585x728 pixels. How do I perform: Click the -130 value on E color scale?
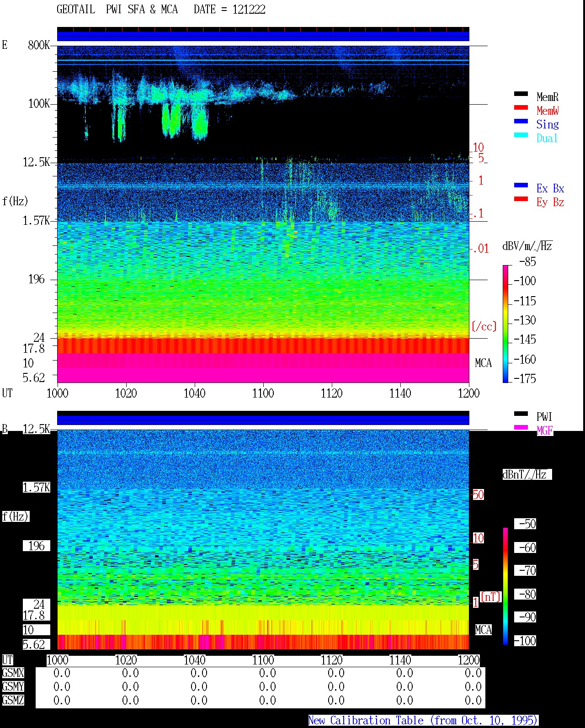[525, 320]
